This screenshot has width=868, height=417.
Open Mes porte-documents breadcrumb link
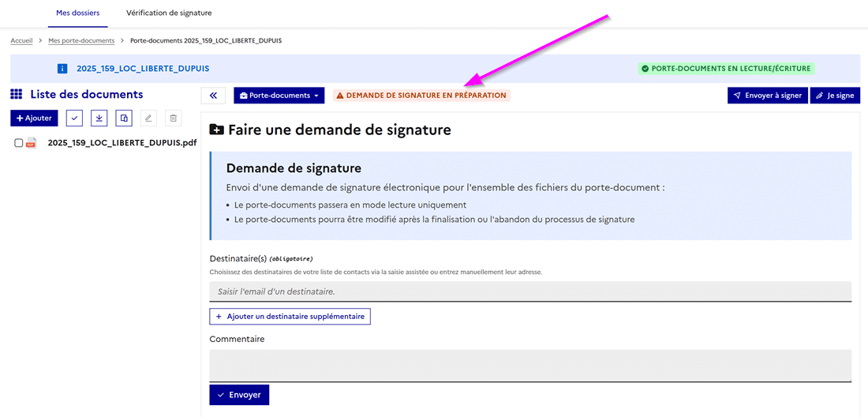81,40
